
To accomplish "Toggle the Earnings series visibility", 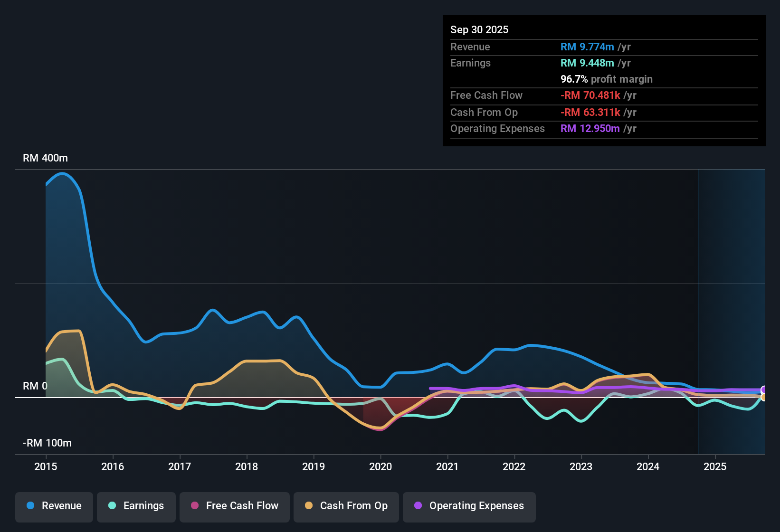I will (x=136, y=506).
